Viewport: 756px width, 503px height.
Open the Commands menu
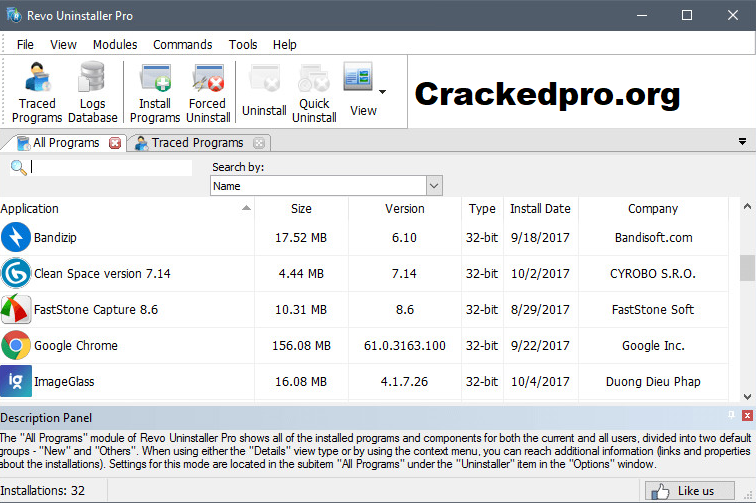click(182, 44)
